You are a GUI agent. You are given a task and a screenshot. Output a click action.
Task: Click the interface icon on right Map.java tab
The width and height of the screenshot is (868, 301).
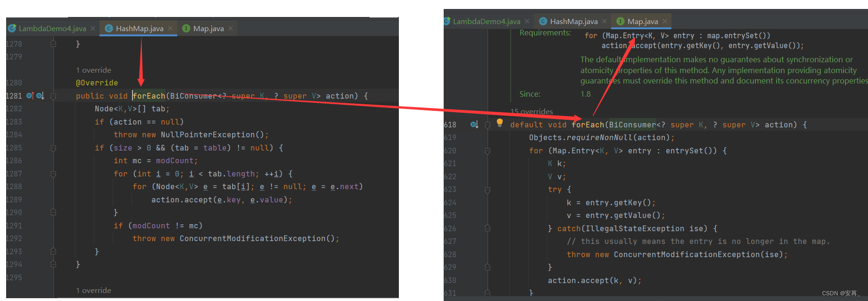620,21
